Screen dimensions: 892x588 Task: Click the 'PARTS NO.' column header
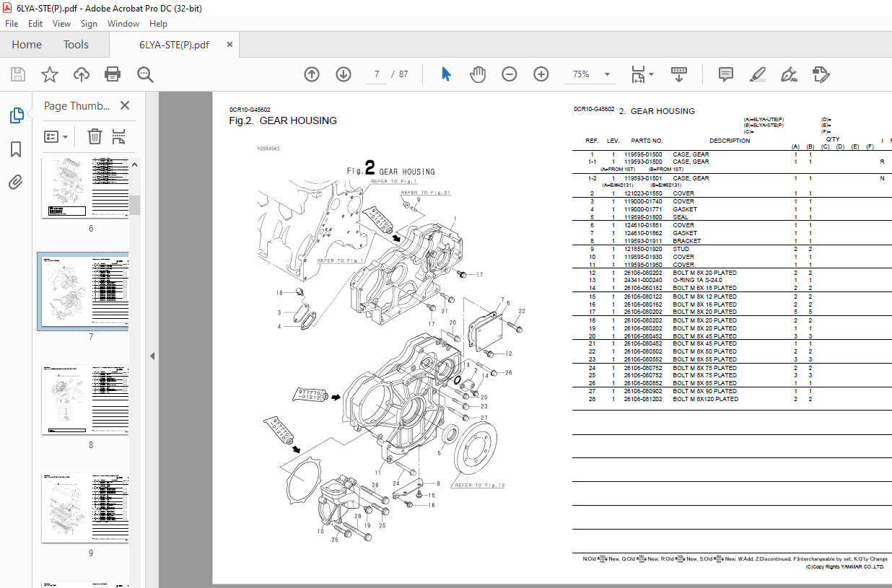point(647,141)
